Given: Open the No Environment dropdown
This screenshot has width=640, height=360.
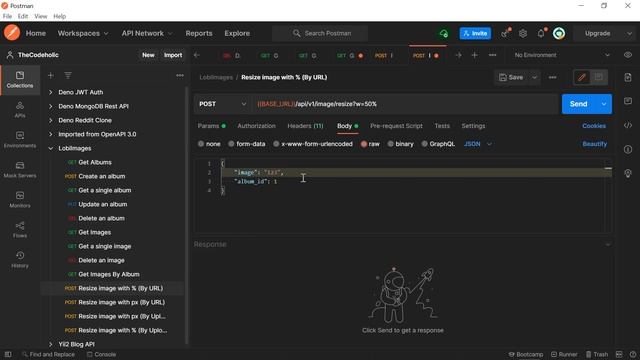Looking at the screenshot, I should coord(562,55).
